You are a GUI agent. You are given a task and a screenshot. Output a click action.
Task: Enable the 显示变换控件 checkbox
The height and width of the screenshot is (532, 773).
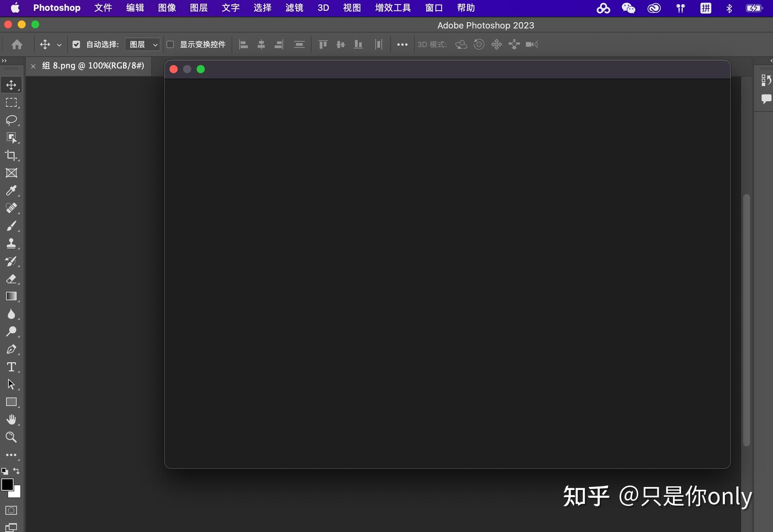pyautogui.click(x=171, y=44)
